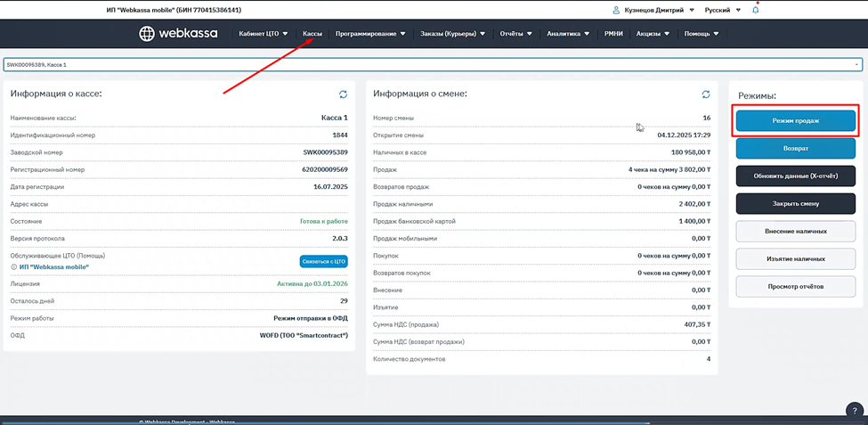
Task: Open the ИП "Webkassa mobile" service center link
Action: pos(54,267)
